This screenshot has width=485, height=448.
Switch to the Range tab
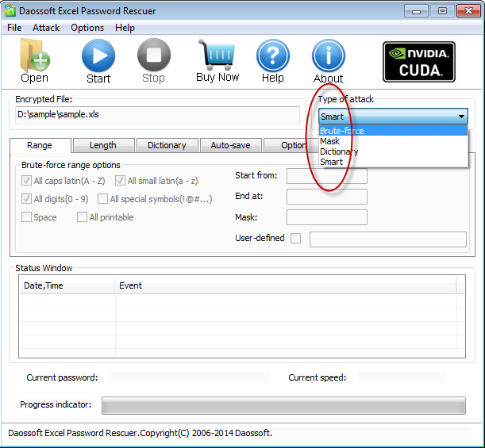click(x=40, y=145)
